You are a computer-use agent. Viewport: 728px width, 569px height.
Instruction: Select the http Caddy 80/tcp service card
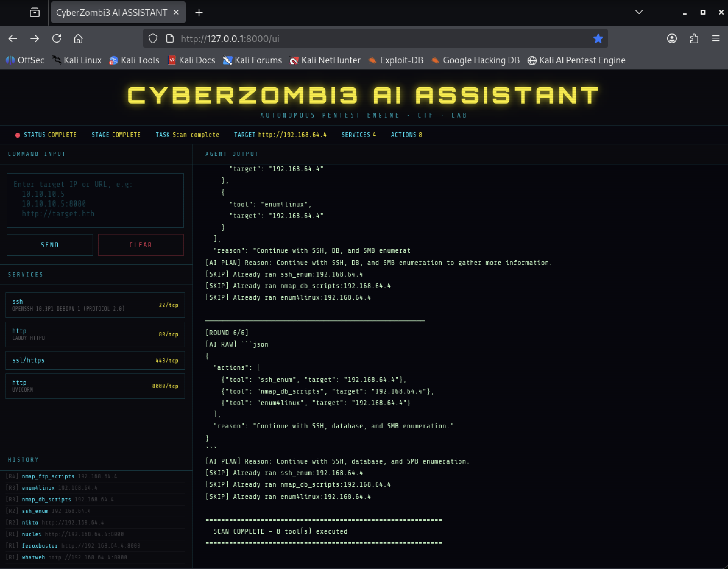tap(95, 334)
